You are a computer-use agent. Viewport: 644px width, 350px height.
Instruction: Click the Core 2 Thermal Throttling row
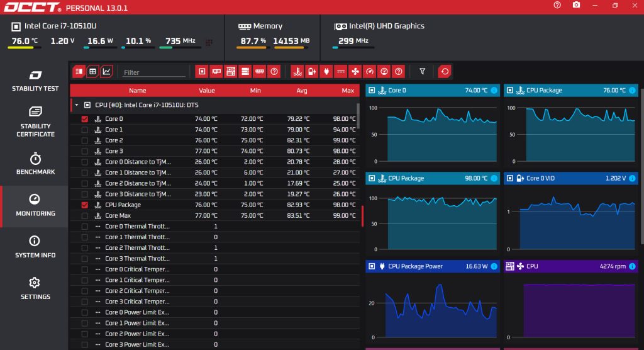tap(215, 248)
